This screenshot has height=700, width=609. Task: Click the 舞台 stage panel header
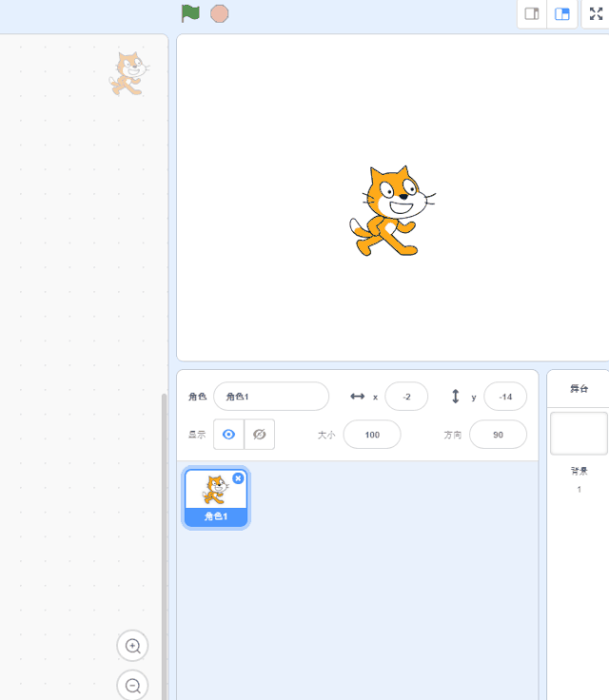[579, 388]
